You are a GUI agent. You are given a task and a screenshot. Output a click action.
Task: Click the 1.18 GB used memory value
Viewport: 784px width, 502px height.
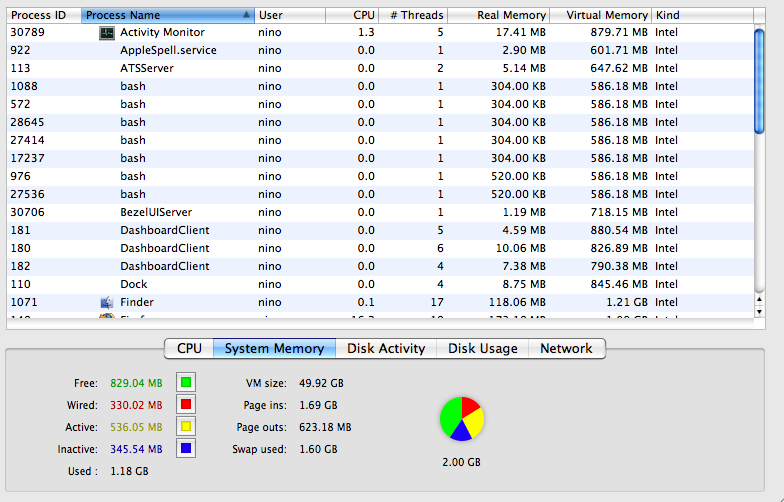pos(130,471)
